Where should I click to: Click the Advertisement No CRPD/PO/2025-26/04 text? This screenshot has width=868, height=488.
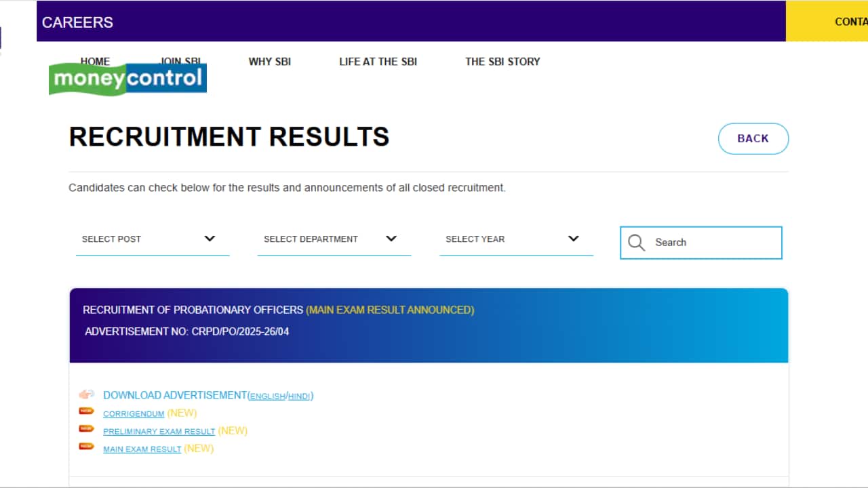point(187,331)
